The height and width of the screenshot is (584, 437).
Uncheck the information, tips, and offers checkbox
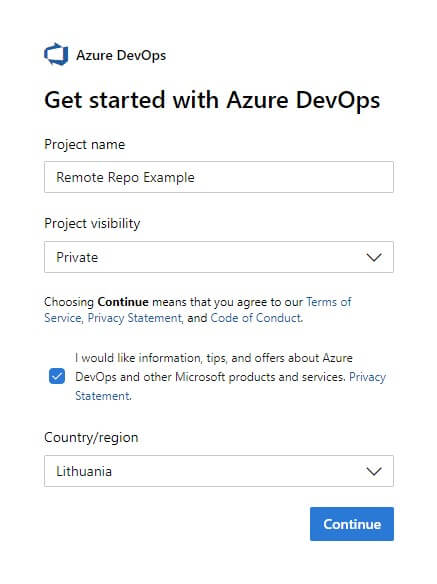(57, 376)
